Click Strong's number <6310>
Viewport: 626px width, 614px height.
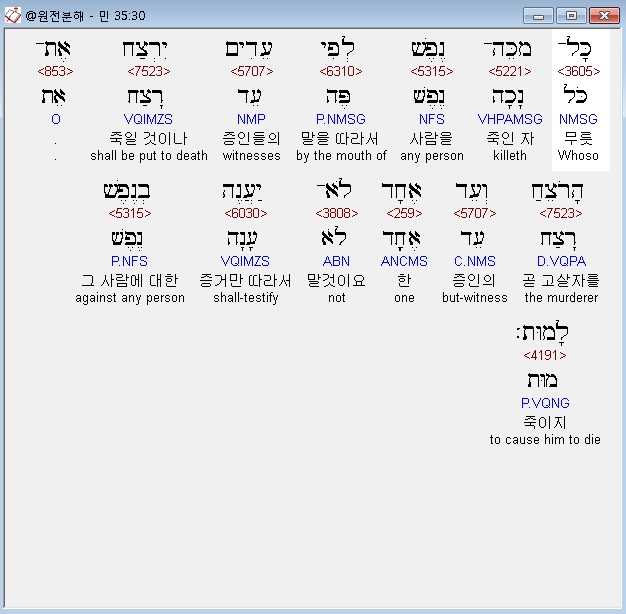341,71
